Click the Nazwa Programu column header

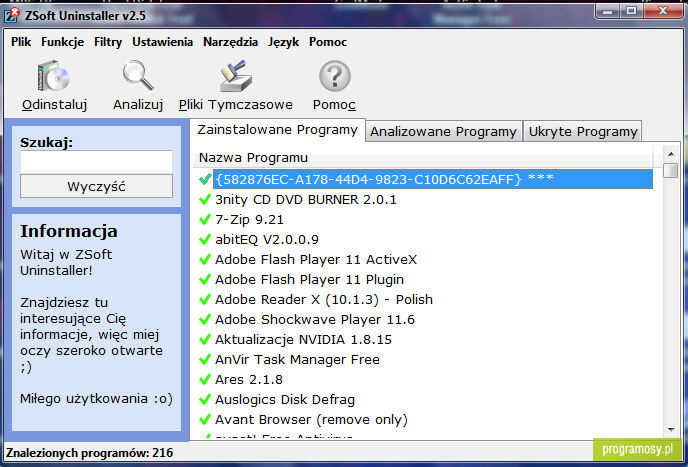click(423, 158)
